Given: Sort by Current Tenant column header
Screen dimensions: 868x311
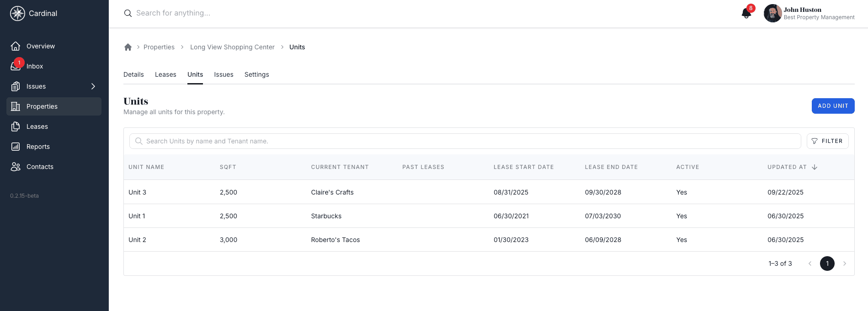Looking at the screenshot, I should pyautogui.click(x=340, y=167).
